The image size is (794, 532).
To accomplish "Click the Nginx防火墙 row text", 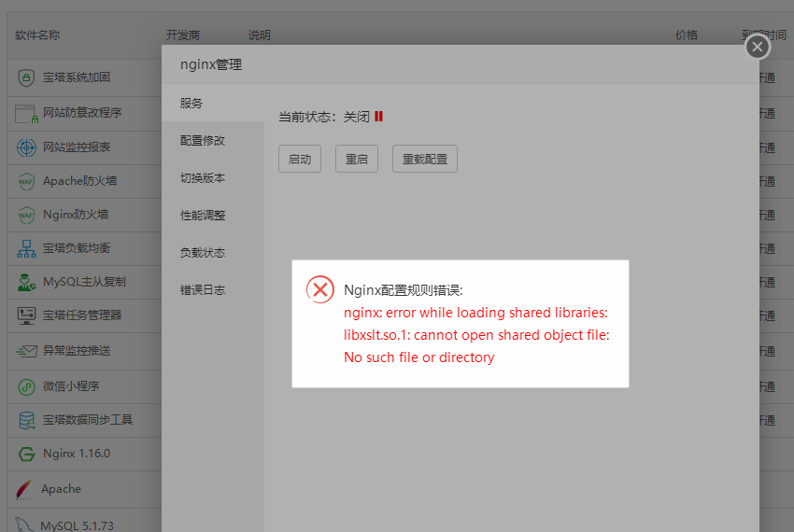I will (x=76, y=215).
